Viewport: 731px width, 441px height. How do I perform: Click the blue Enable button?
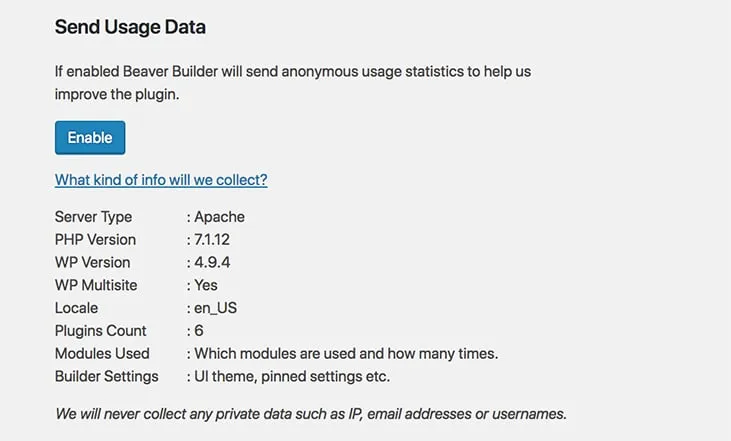pyautogui.click(x=90, y=137)
